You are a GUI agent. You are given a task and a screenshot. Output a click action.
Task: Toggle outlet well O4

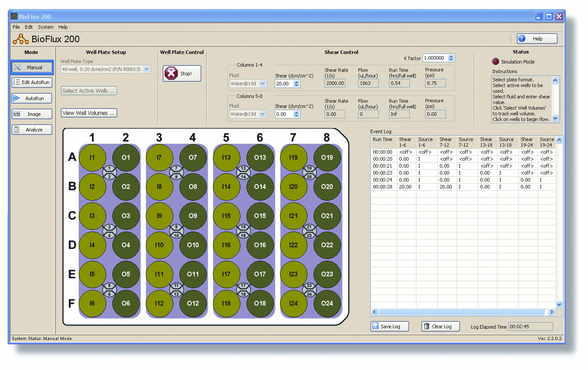(x=126, y=245)
